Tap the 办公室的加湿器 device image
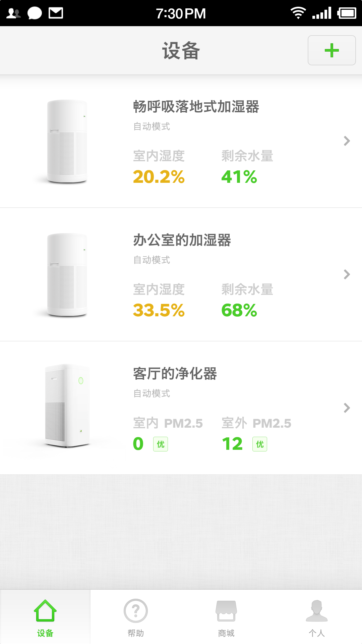The height and width of the screenshot is (644, 362). click(x=67, y=274)
